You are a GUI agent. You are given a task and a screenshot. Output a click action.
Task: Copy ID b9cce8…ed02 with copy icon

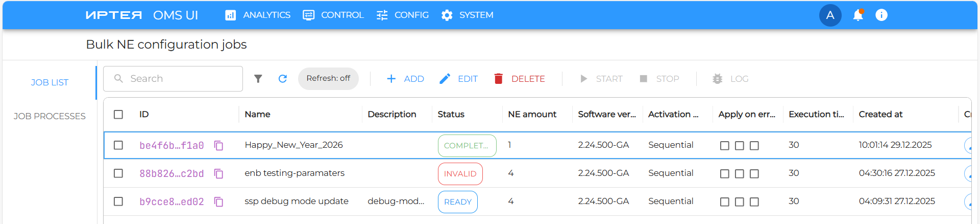pos(218,202)
